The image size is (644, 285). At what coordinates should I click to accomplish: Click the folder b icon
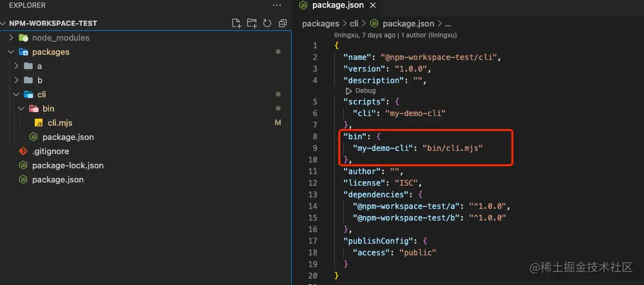[x=28, y=80]
